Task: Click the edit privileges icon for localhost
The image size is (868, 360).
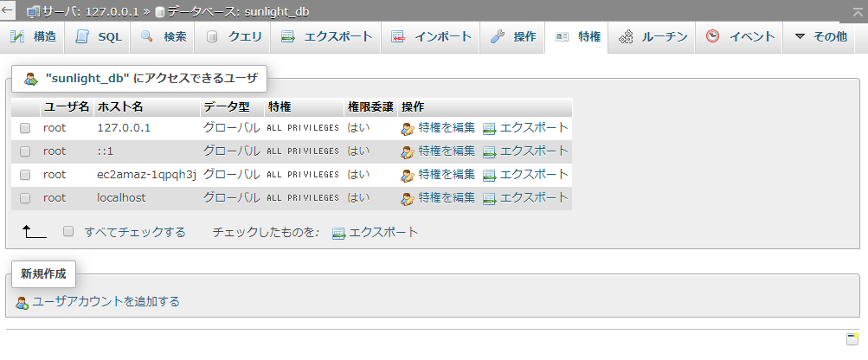Action: 408,198
